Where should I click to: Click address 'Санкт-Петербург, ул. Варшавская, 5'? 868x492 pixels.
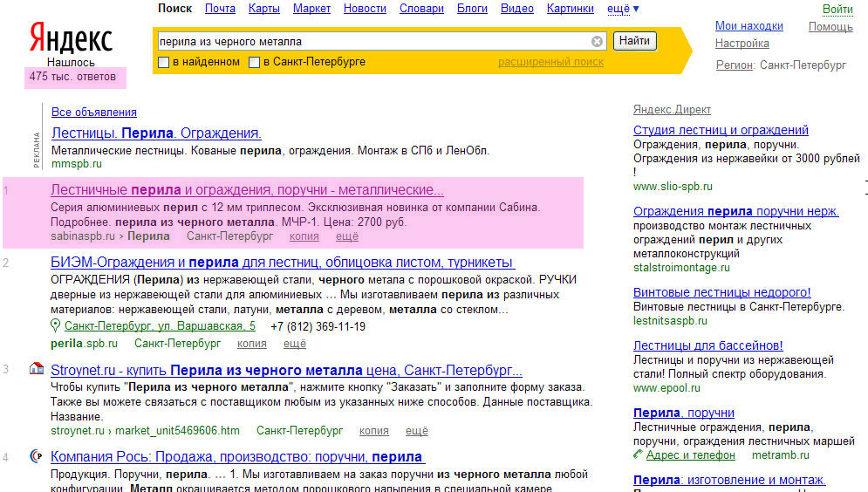160,326
